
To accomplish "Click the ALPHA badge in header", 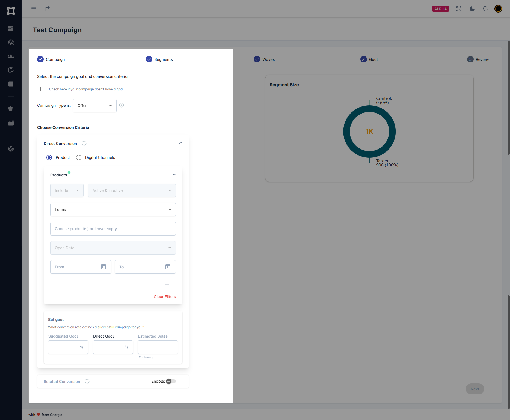I will click(x=441, y=9).
